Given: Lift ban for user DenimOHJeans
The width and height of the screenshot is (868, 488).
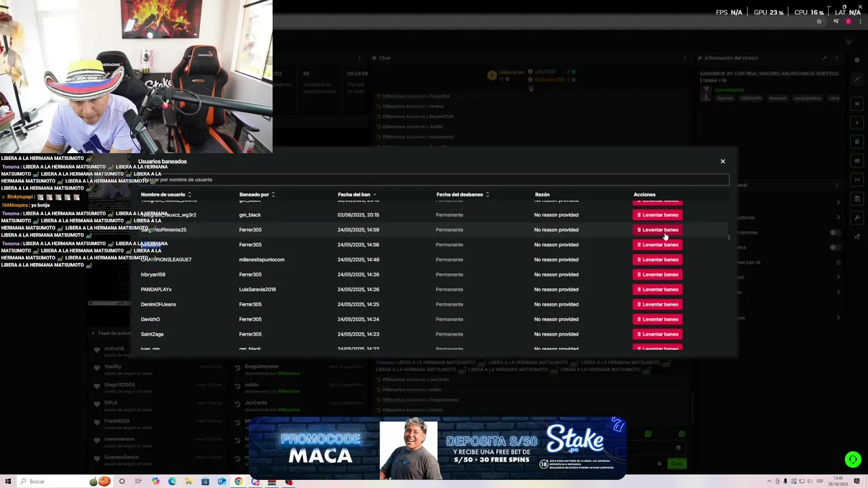Looking at the screenshot, I should (657, 304).
